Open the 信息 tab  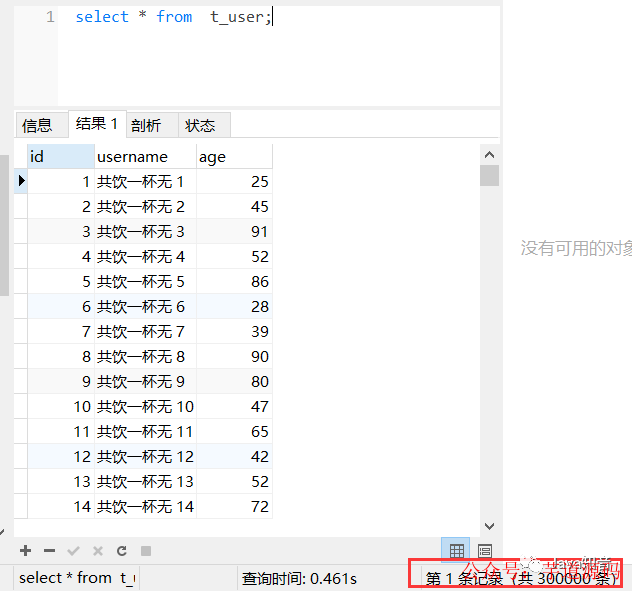tap(42, 125)
